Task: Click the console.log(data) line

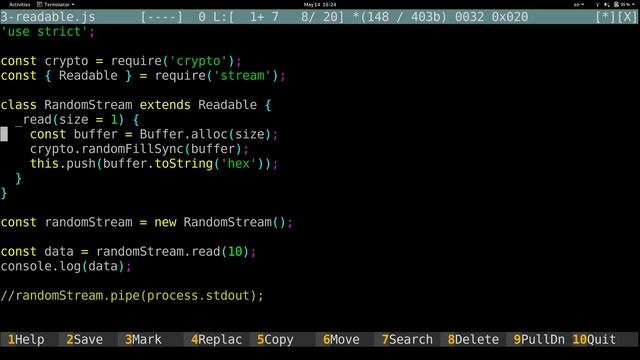Action: [66, 267]
